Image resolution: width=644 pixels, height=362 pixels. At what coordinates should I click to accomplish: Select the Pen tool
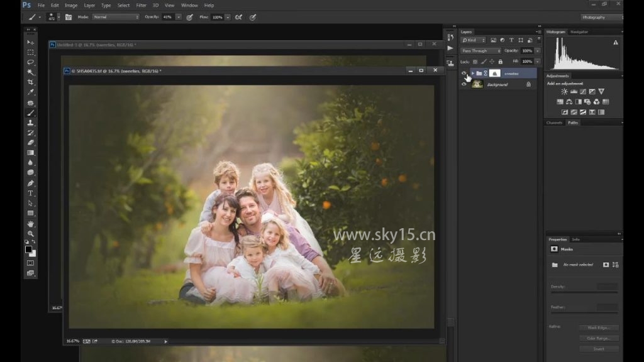coord(30,183)
